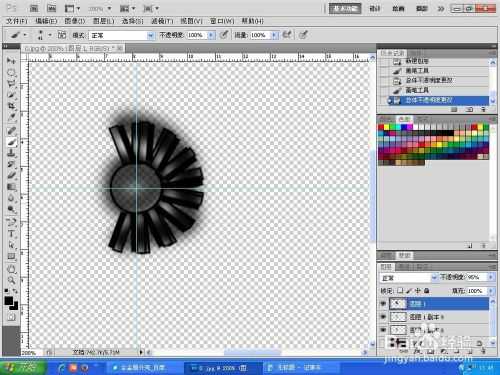
Task: Select the Pen tool
Action: [11, 222]
